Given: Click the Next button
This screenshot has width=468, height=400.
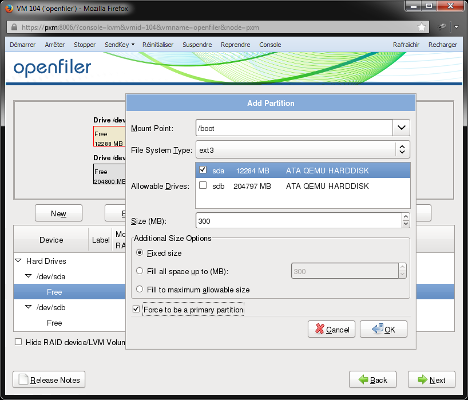Looking at the screenshot, I should pos(432,380).
